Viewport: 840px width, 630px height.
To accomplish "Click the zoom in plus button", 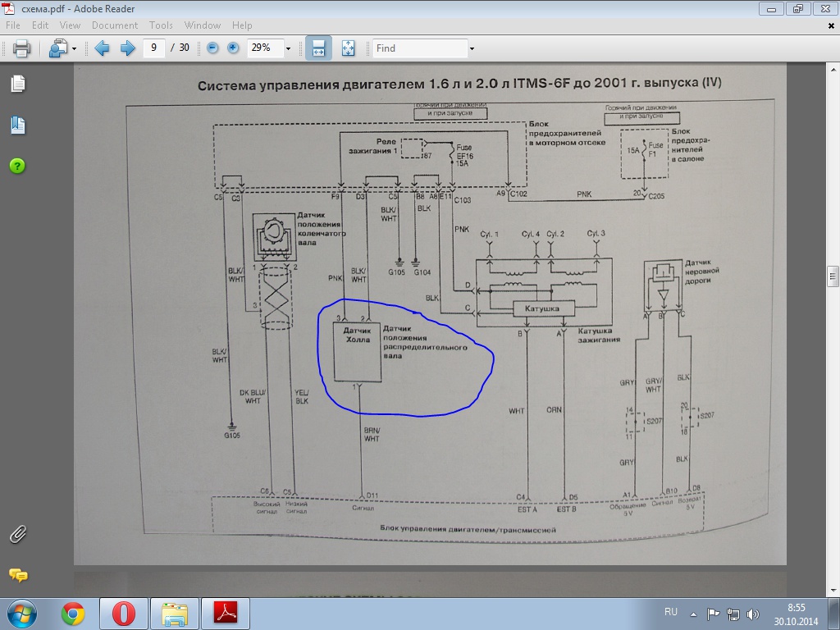I will click(233, 48).
